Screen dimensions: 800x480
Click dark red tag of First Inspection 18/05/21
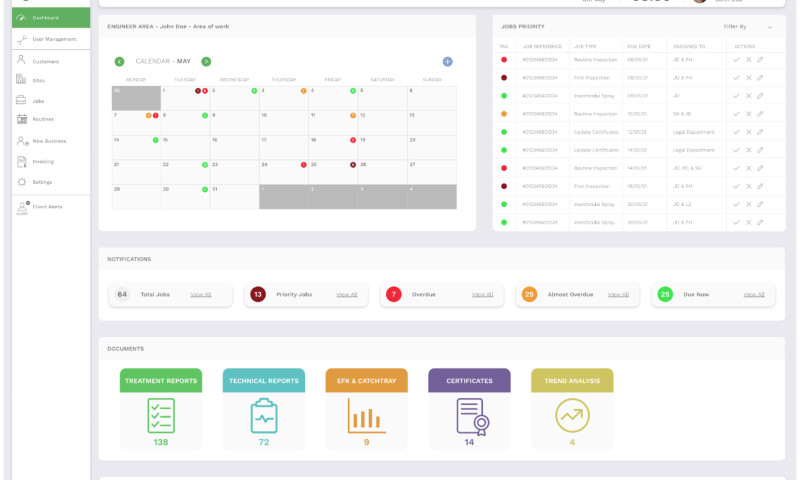point(504,186)
